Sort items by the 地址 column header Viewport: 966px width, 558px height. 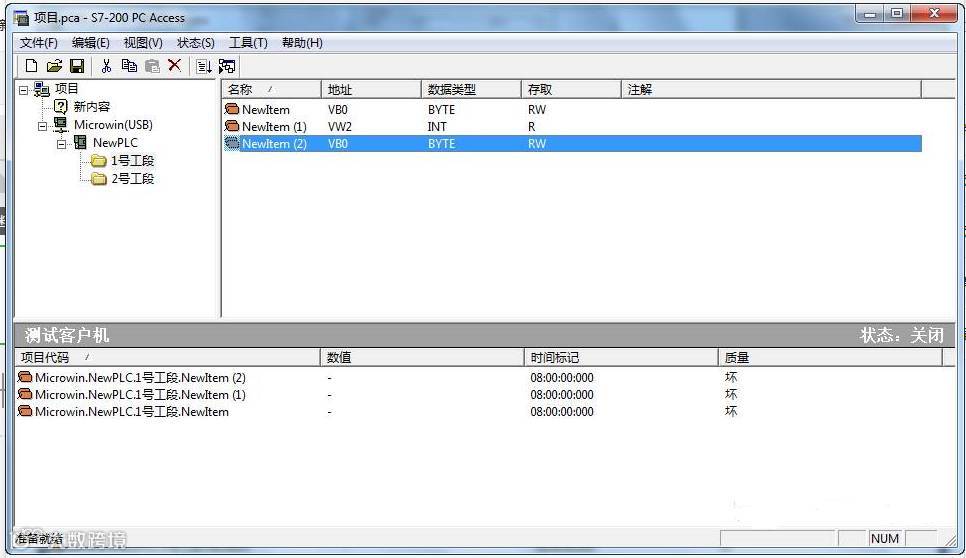[371, 89]
